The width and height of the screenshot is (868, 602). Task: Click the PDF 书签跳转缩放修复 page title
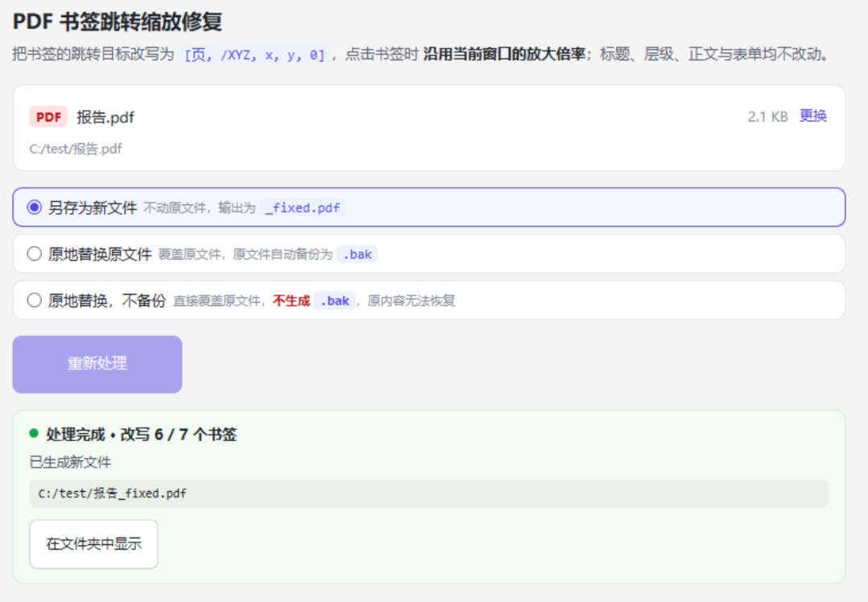(118, 23)
